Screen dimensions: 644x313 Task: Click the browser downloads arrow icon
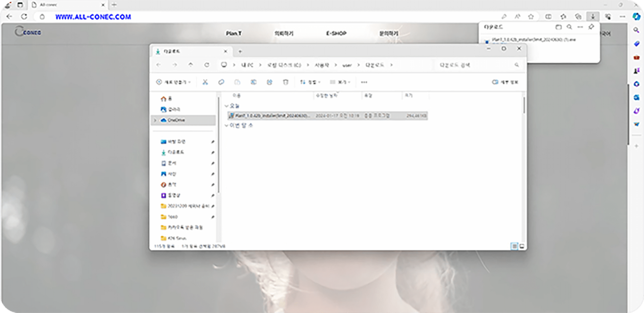click(593, 16)
